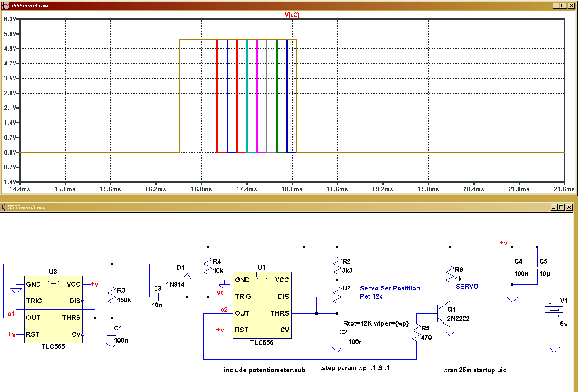Select the V1 6v battery symbol
This screenshot has height=392, width=578.
click(x=554, y=311)
